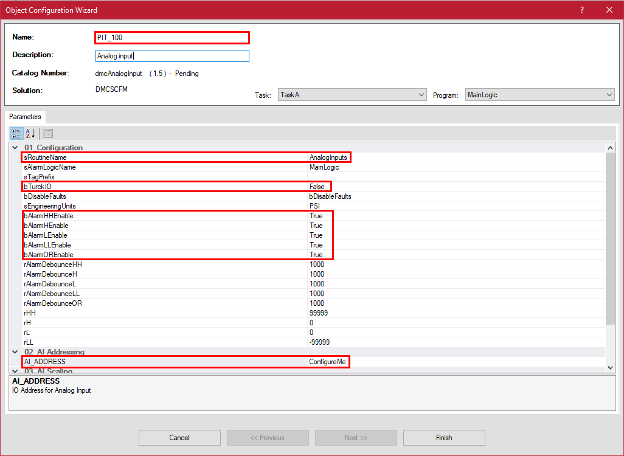Select the Parameters tab
This screenshot has width=624, height=456.
point(28,117)
